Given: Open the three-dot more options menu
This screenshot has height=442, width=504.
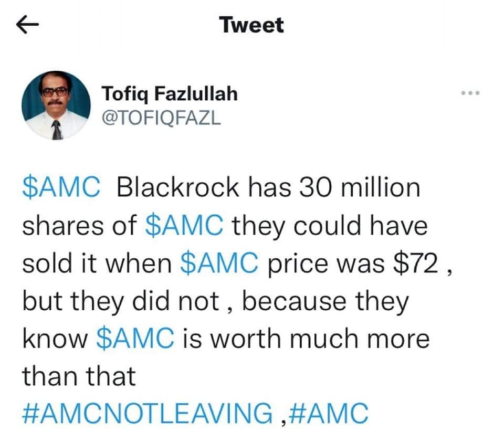Looking at the screenshot, I should (470, 93).
